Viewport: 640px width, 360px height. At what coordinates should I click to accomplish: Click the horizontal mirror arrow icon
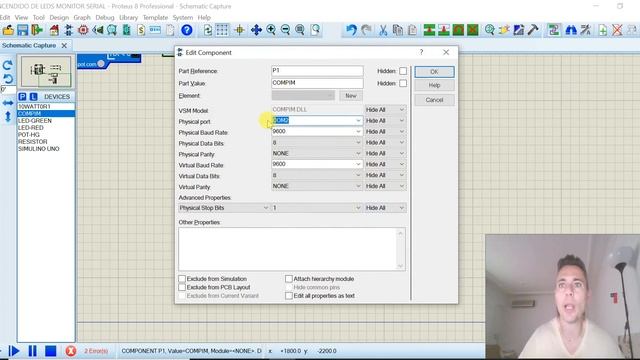[x=7, y=103]
